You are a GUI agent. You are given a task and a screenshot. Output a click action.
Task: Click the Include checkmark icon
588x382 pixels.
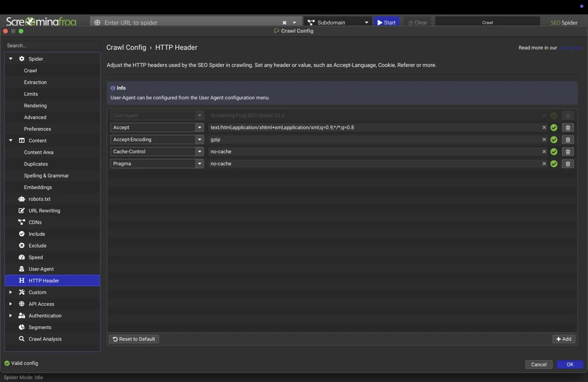(x=22, y=234)
